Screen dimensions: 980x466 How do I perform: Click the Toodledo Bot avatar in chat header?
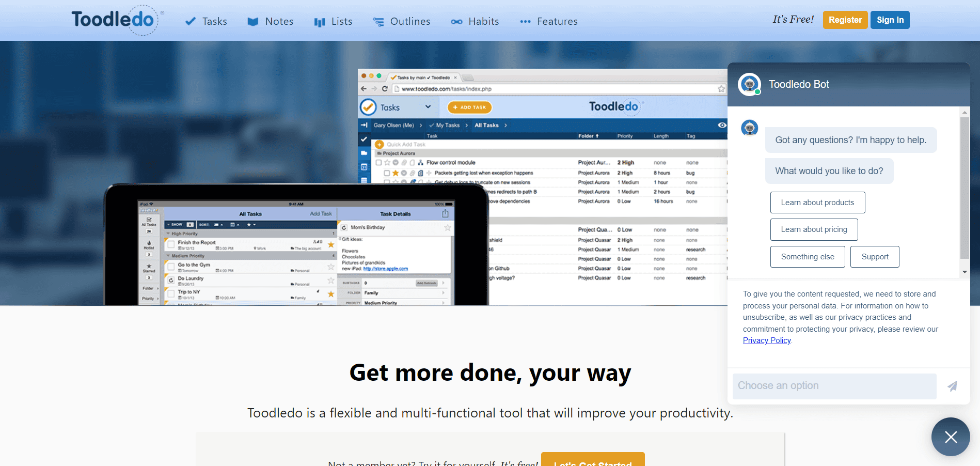click(x=749, y=84)
